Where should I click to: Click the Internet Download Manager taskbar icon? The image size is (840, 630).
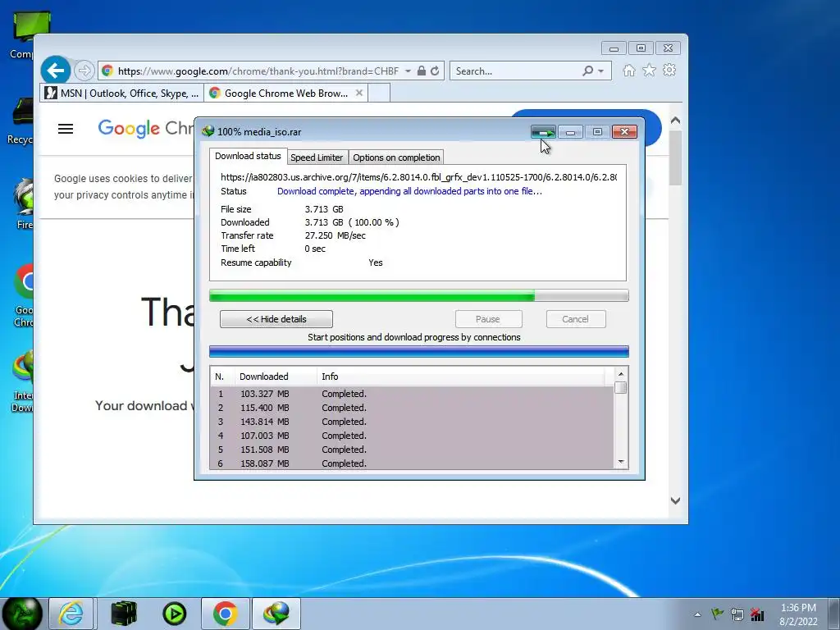tap(276, 614)
